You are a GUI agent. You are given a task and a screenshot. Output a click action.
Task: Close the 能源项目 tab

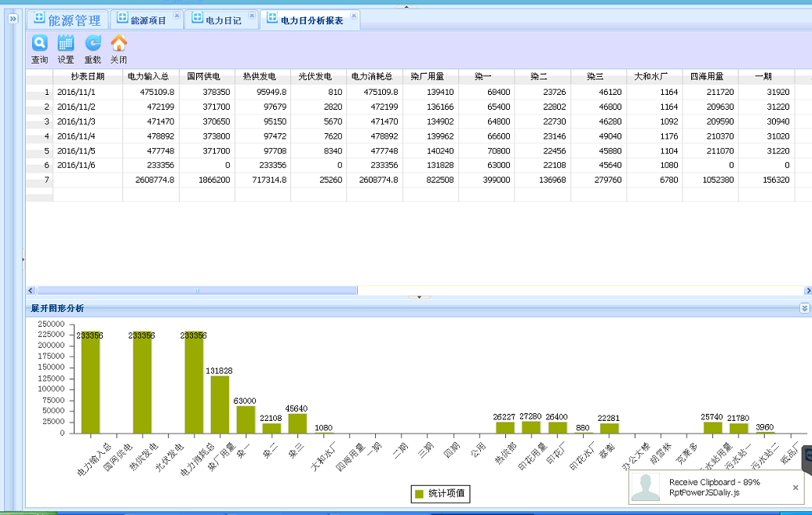click(x=176, y=16)
